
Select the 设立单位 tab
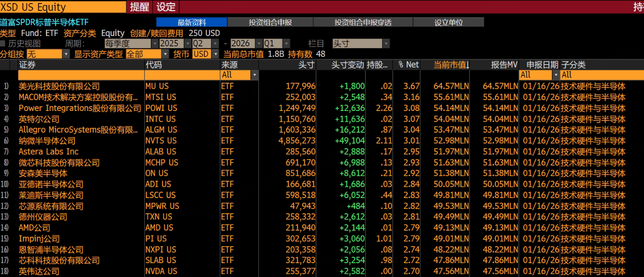pos(448,23)
